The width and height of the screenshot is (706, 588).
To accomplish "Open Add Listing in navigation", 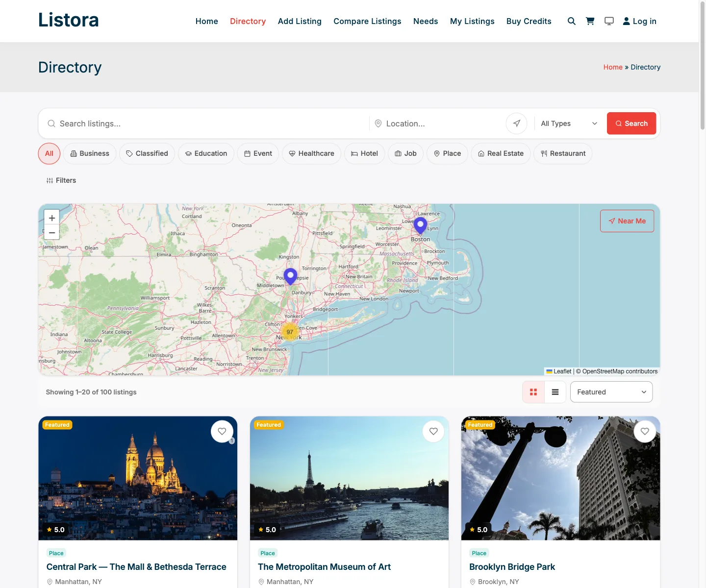I will pos(300,21).
